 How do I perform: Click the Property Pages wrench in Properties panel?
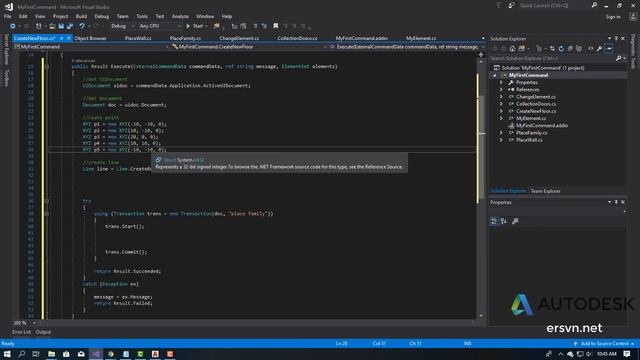(515, 221)
